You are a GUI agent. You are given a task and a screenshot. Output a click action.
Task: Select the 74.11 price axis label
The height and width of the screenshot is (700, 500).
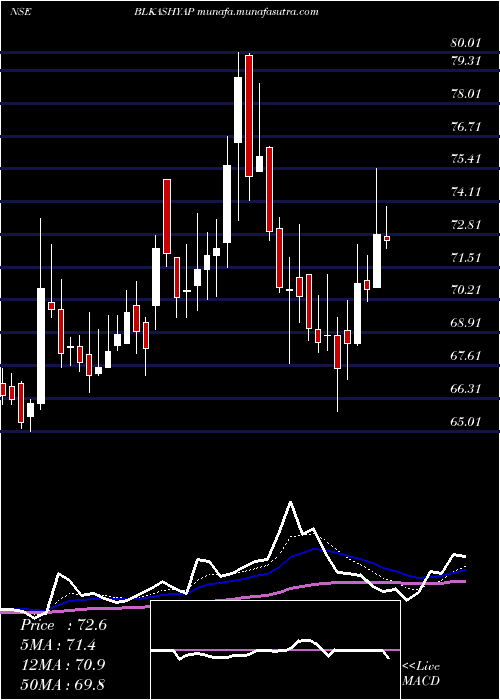tap(466, 192)
